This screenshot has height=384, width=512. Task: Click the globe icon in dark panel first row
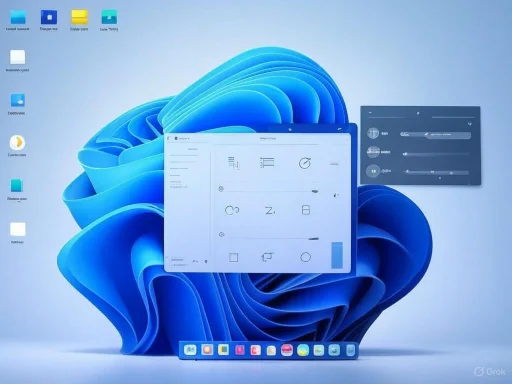click(373, 133)
